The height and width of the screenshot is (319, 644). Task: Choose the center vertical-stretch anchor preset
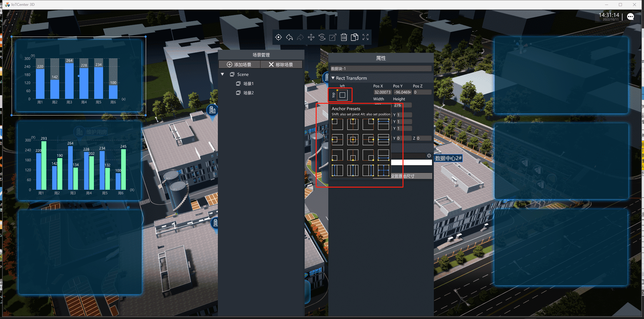(353, 170)
